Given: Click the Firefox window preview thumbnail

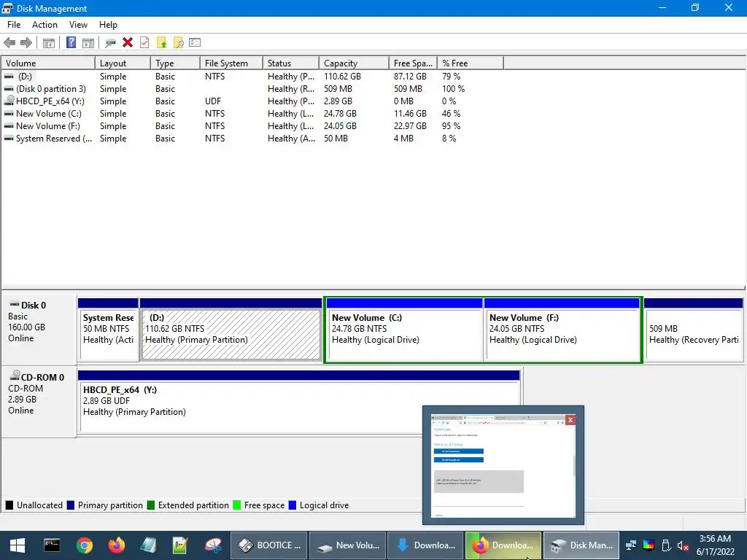Looking at the screenshot, I should coord(503,466).
